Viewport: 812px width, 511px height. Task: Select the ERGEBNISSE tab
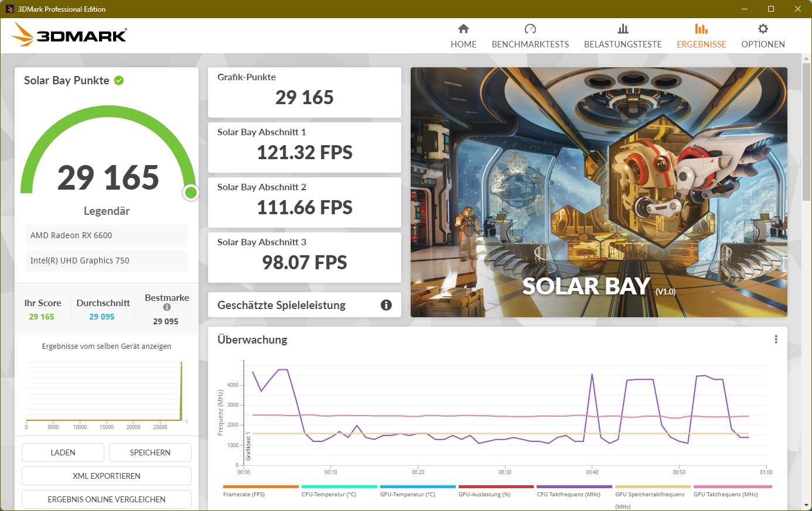[701, 36]
